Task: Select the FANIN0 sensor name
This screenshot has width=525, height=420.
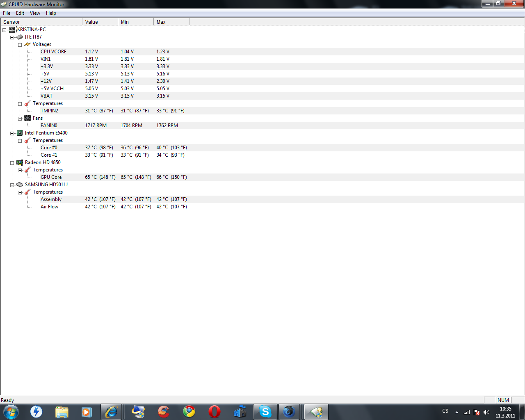Action: point(49,126)
